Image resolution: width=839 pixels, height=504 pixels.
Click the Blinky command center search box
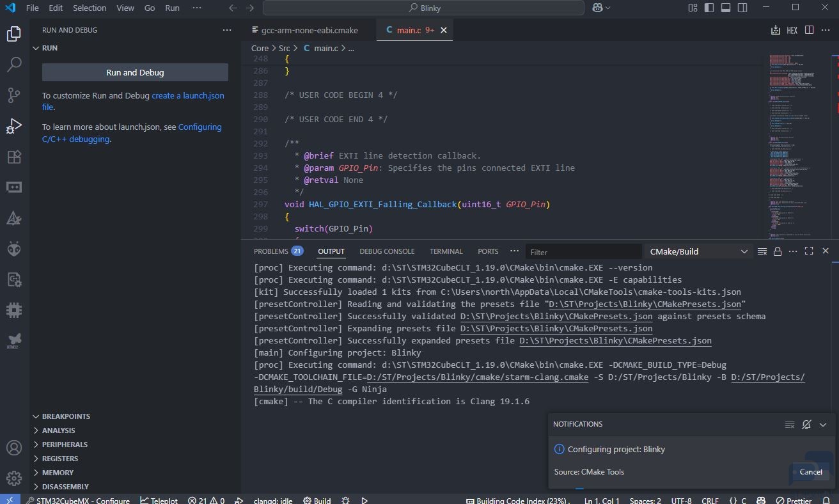[423, 8]
